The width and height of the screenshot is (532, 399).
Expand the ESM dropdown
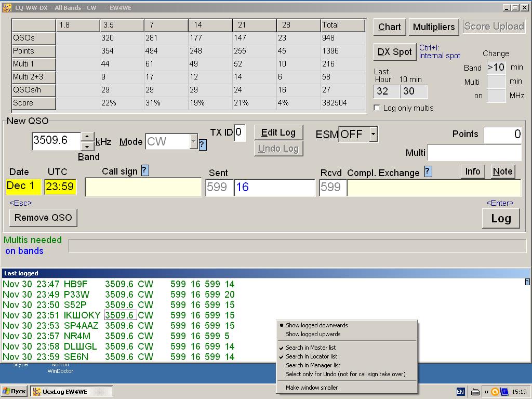click(x=373, y=134)
